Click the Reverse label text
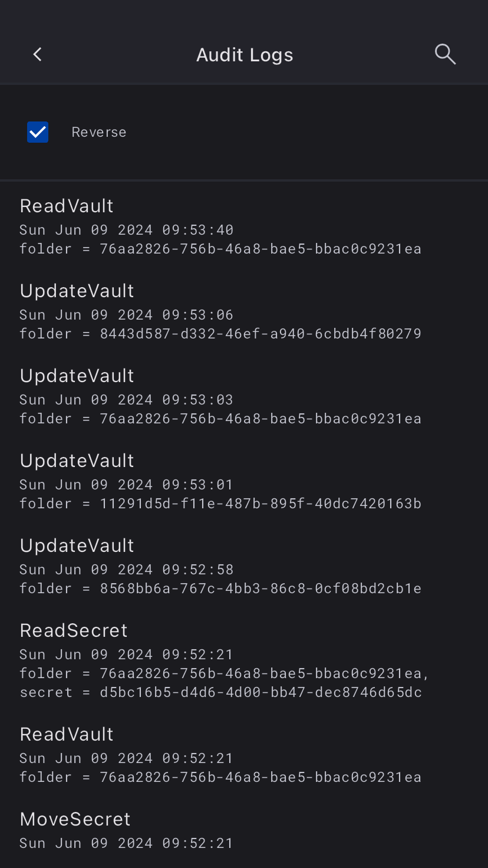This screenshot has width=488, height=868. (99, 132)
